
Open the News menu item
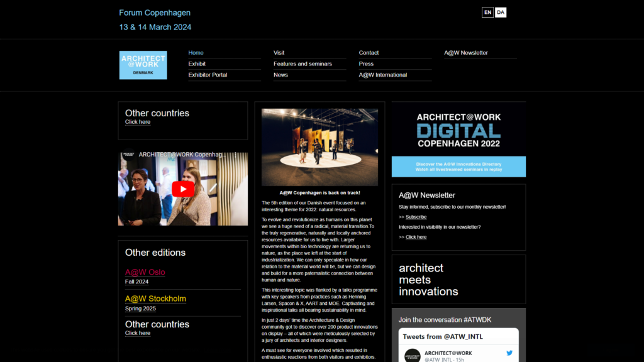tap(280, 75)
